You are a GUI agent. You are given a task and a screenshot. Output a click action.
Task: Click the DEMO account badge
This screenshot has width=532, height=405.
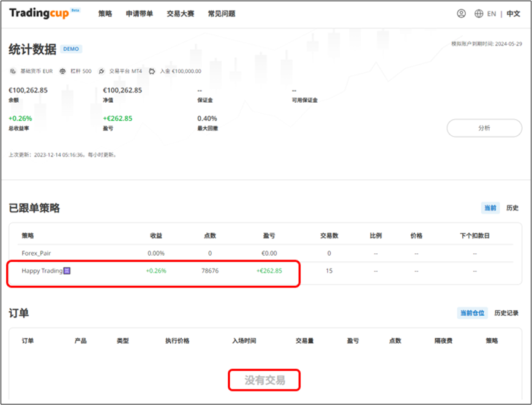click(71, 49)
